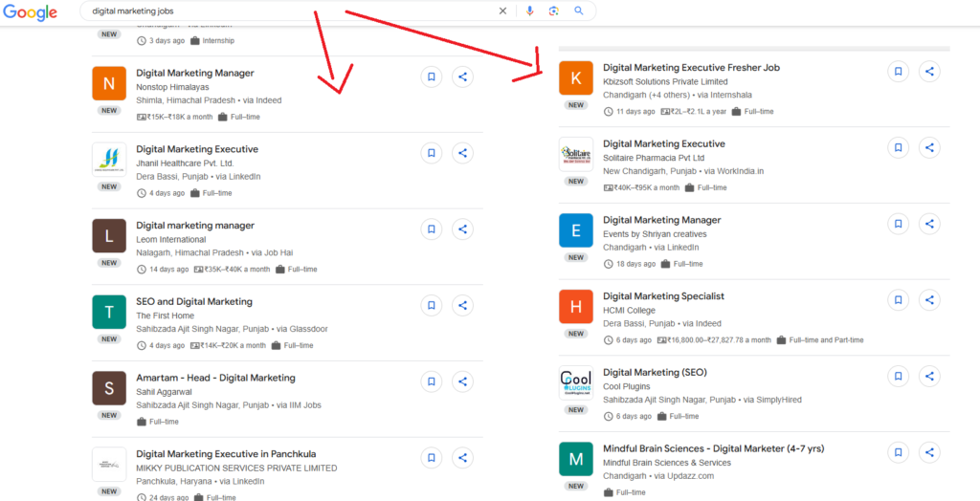Share the Jhanil Healthcare job listing
This screenshot has height=501, width=980.
click(462, 153)
